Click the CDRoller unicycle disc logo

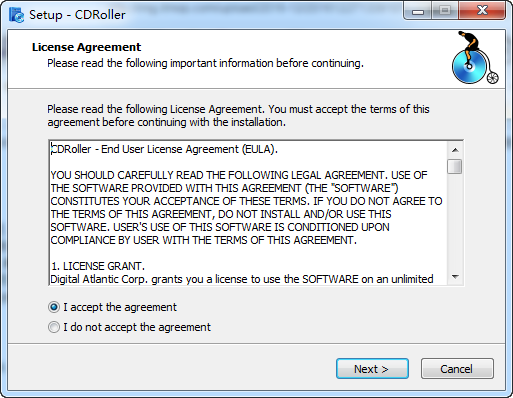coord(475,57)
